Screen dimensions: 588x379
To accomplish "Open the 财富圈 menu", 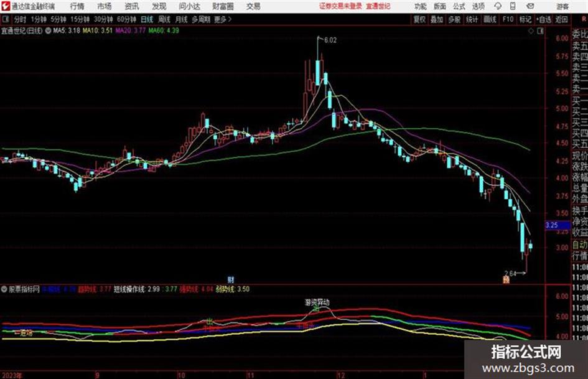I will (x=223, y=6).
